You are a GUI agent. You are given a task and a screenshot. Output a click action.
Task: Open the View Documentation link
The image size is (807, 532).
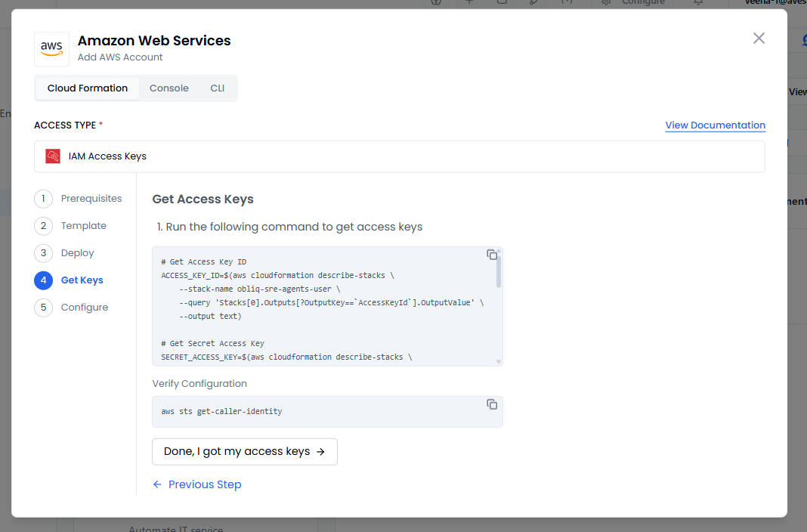point(715,125)
